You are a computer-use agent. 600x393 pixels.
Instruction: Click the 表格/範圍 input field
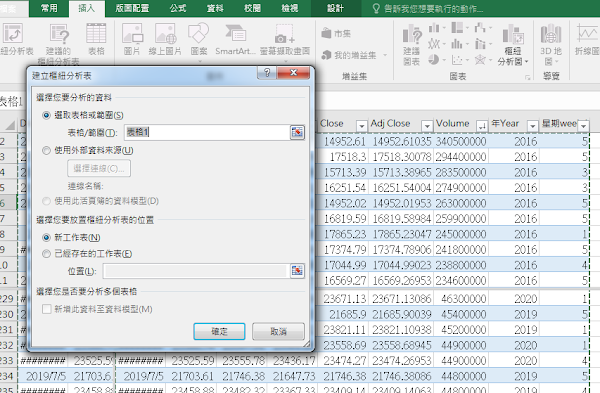click(x=207, y=132)
